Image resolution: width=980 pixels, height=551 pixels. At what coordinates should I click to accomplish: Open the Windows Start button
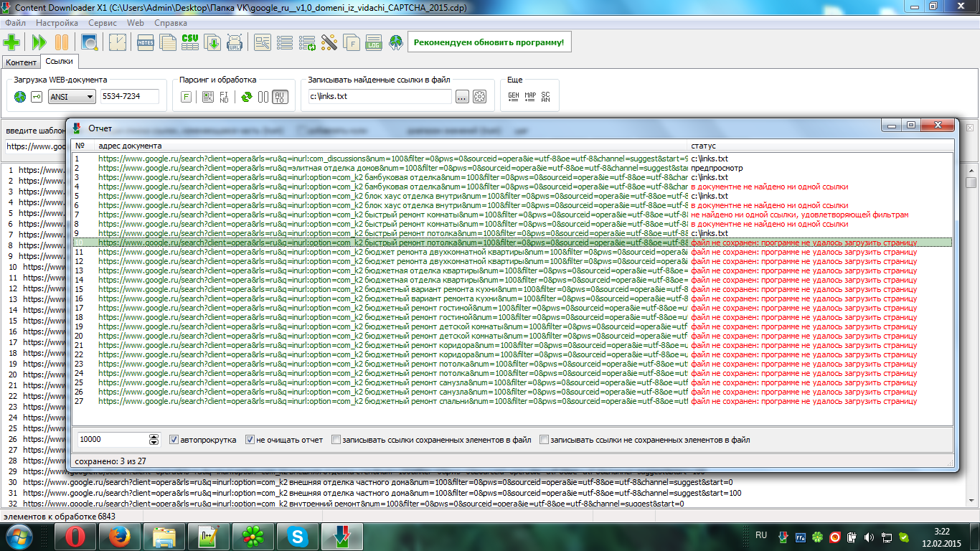(19, 536)
